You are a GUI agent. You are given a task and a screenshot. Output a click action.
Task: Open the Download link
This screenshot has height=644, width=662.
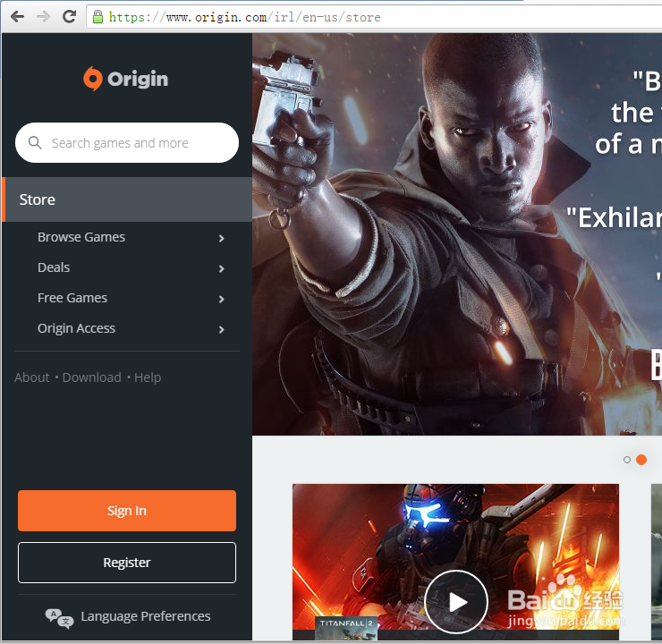coord(91,377)
